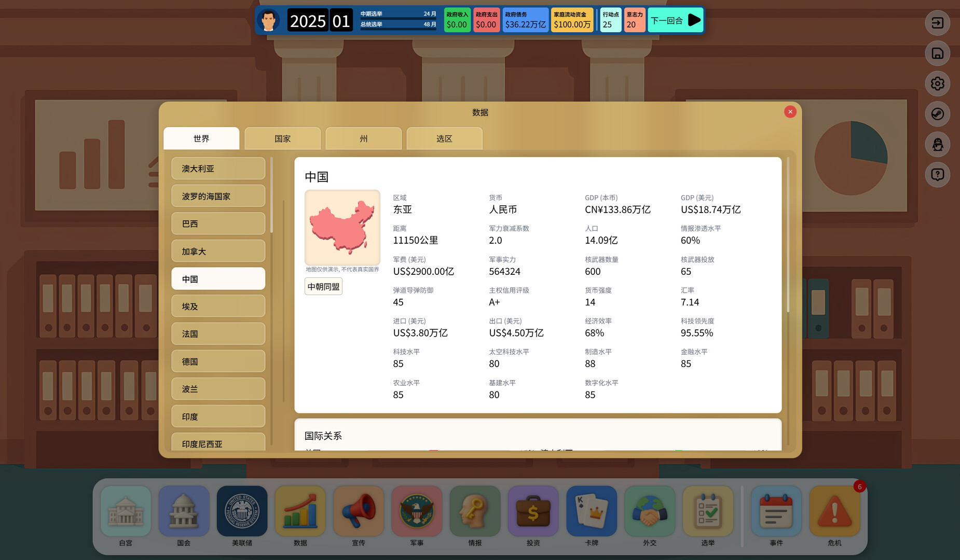
Task: Click the 中朝同盟 alliance tag
Action: (323, 286)
